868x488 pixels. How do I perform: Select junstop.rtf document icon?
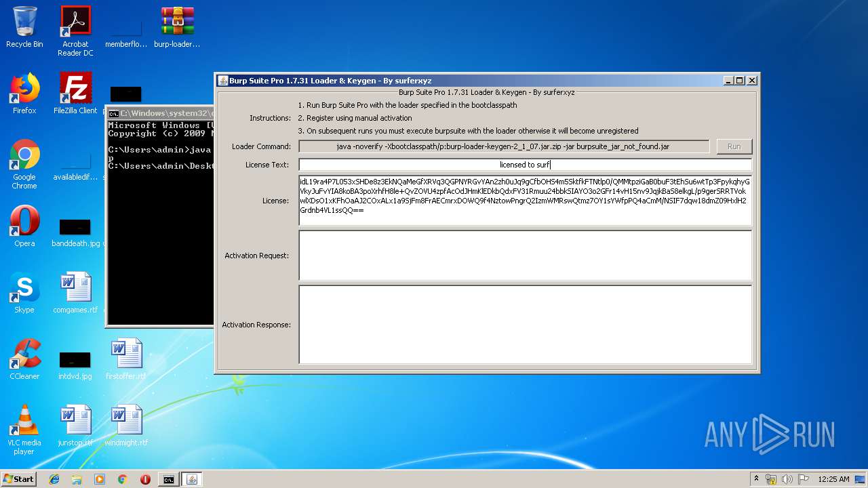75,426
